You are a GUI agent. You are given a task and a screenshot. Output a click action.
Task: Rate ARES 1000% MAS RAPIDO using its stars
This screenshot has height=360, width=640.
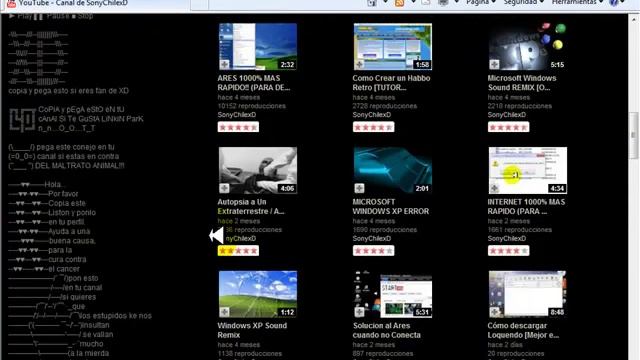point(238,127)
